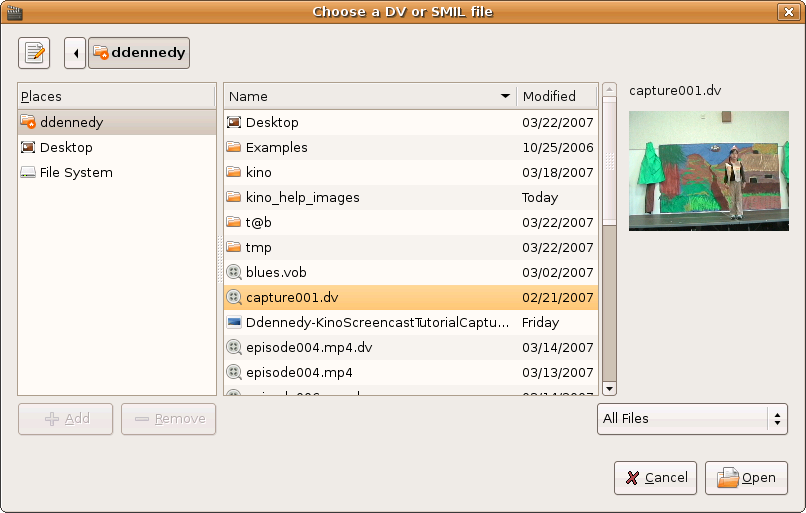Select the episode004.mp4.dv file

(308, 347)
